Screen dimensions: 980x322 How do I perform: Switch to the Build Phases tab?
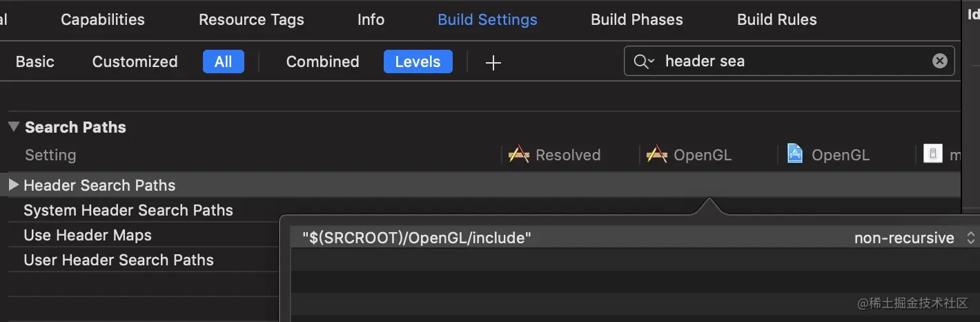point(636,19)
